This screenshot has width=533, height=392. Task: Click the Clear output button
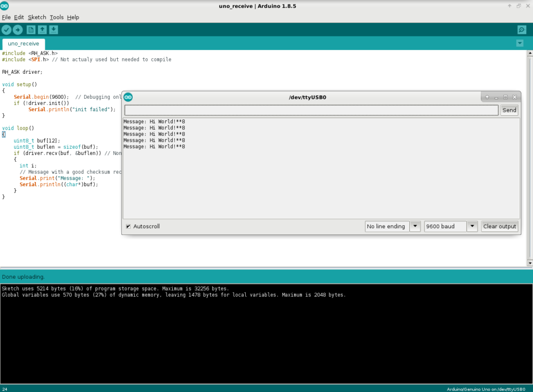pyautogui.click(x=499, y=227)
